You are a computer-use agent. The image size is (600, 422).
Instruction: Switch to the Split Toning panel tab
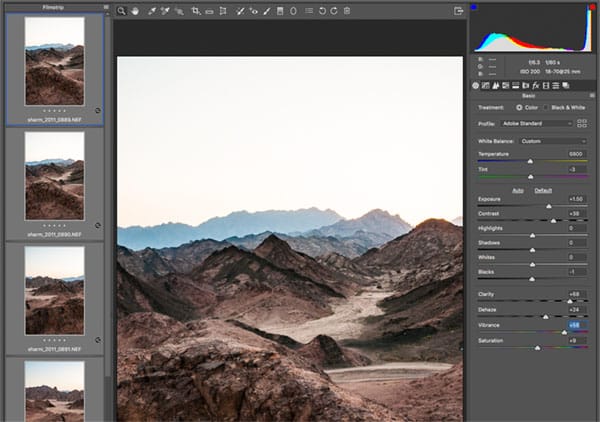pyautogui.click(x=515, y=86)
